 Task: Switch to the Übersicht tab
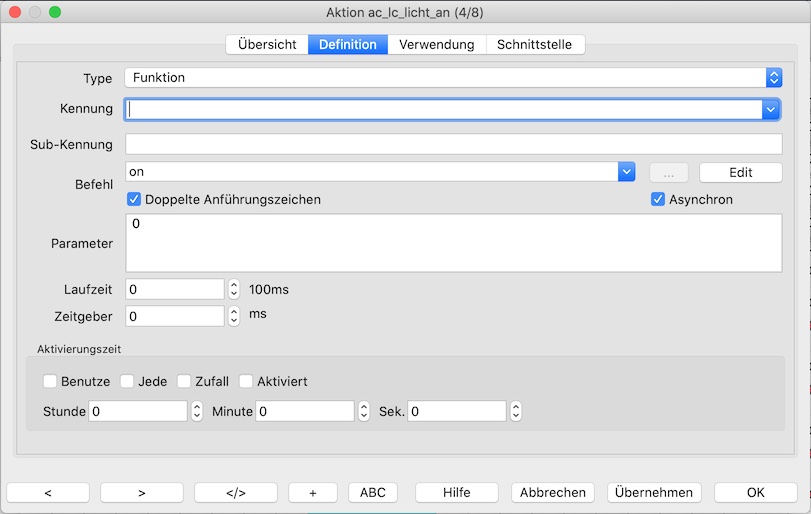[x=266, y=44]
